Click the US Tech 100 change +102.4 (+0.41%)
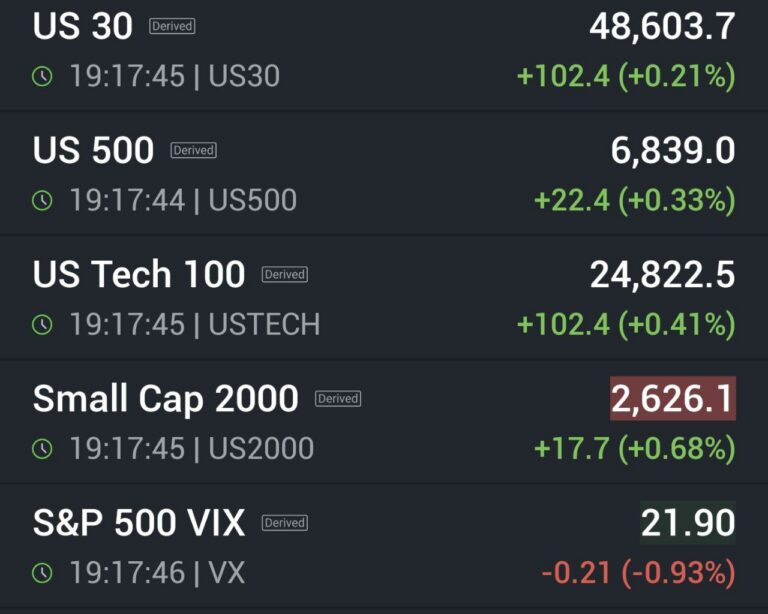This screenshot has width=768, height=614. pyautogui.click(x=626, y=325)
